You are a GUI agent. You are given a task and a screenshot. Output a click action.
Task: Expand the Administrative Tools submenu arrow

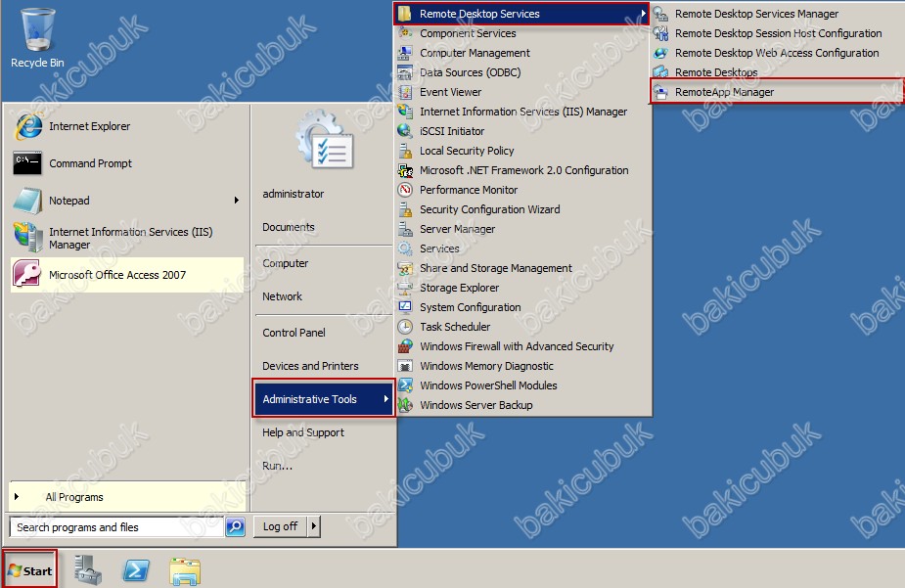[x=386, y=399]
